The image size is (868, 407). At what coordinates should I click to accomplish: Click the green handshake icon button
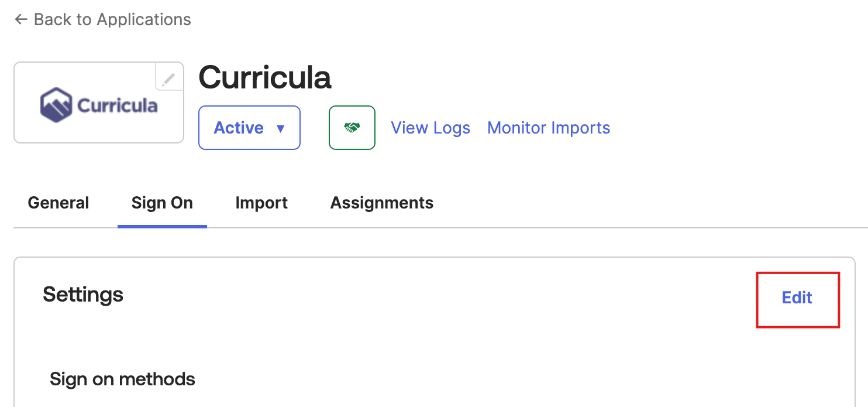(352, 128)
